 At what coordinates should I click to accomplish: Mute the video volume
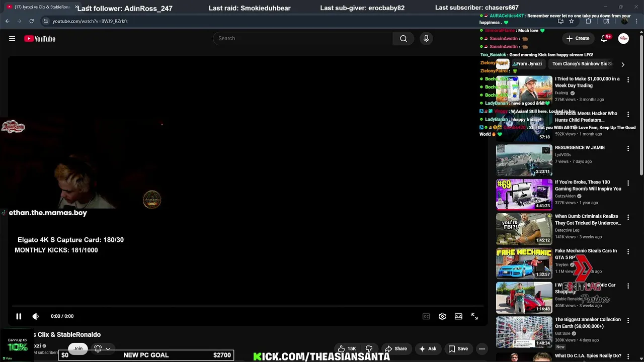[36, 316]
